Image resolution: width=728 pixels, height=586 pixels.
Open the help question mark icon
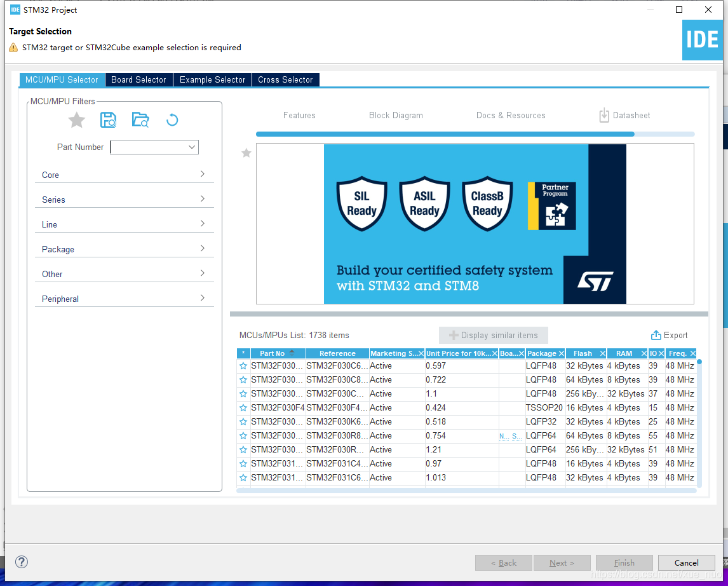22,562
